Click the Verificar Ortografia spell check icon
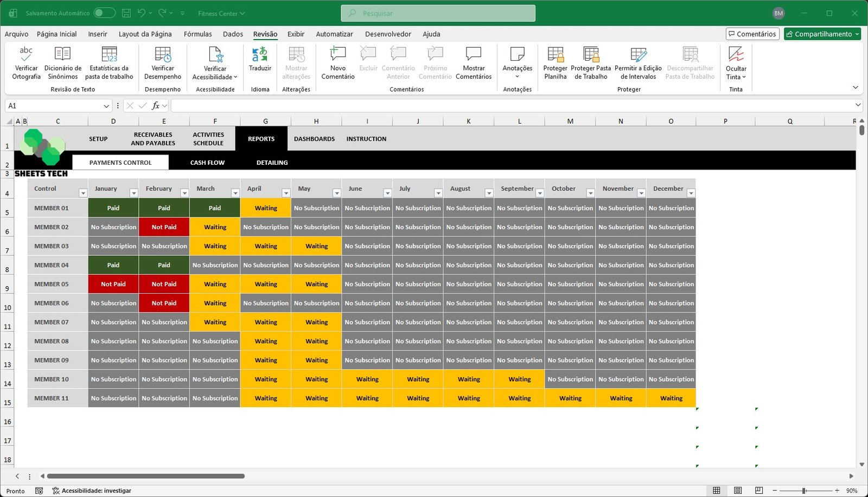Viewport: 868px width, 497px height. click(x=26, y=54)
